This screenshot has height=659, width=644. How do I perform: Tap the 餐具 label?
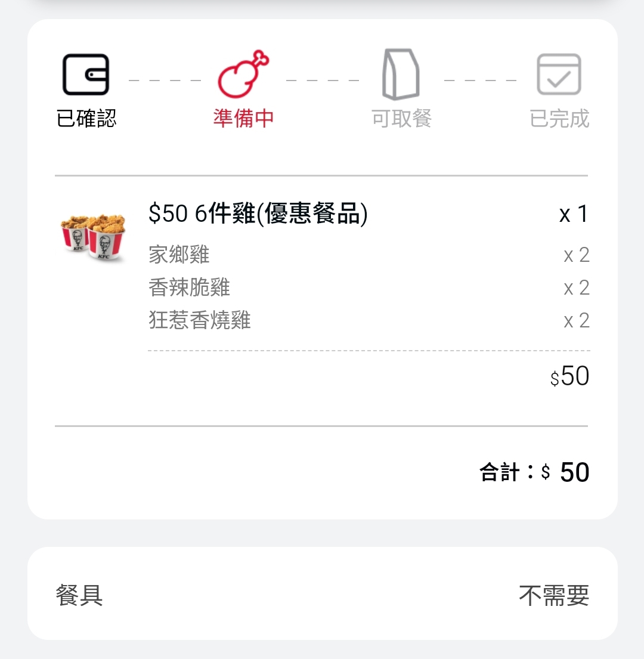pos(79,596)
